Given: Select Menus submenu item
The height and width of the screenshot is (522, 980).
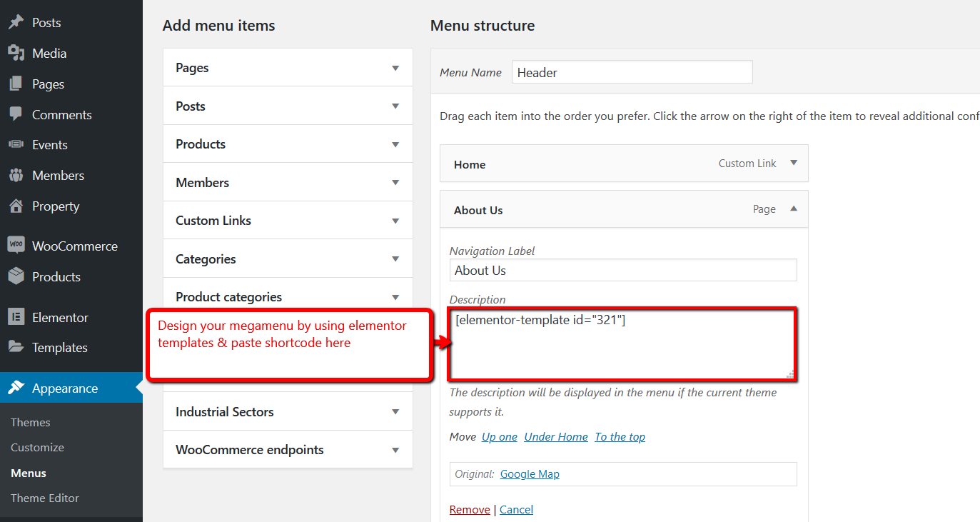Looking at the screenshot, I should pyautogui.click(x=29, y=473).
